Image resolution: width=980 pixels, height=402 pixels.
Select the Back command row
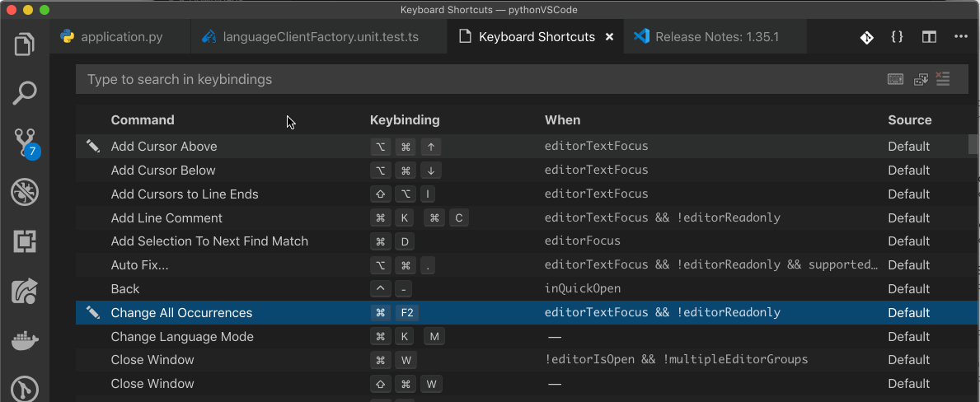click(522, 288)
